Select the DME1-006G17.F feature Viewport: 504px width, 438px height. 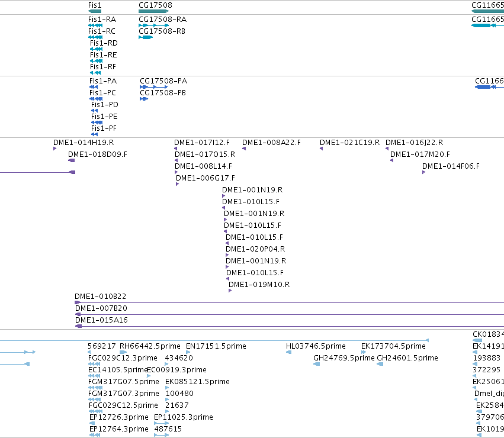tap(178, 184)
